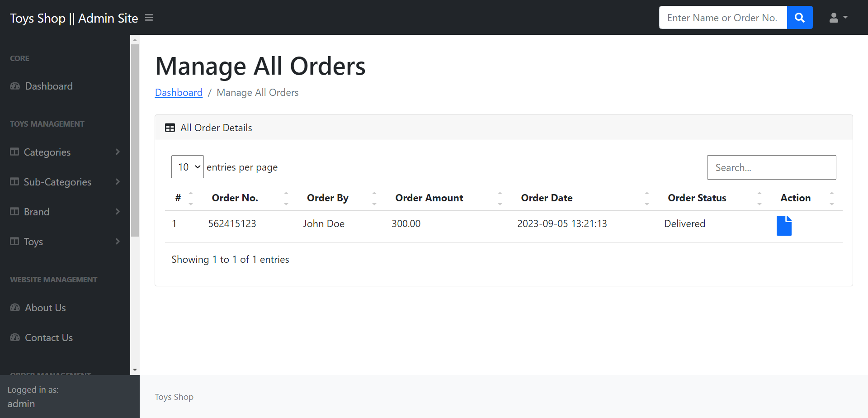
Task: Click order number 562415123 in the table
Action: (232, 223)
